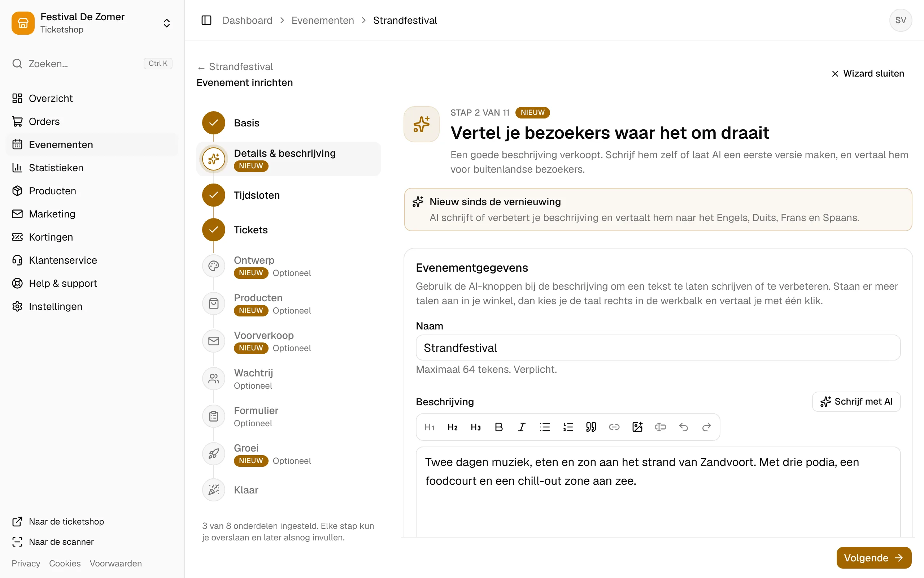Screen dimensions: 924x578
Task: Expand the Festival De Zomer shop switcher
Action: [x=92, y=23]
